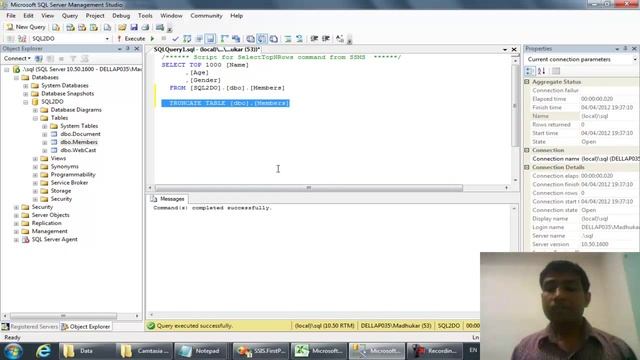
Task: Open Notepad from the taskbar
Action: point(200,351)
